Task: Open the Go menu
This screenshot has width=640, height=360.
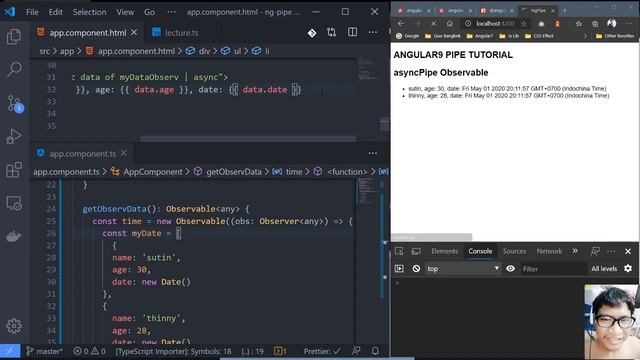Action: pos(149,12)
